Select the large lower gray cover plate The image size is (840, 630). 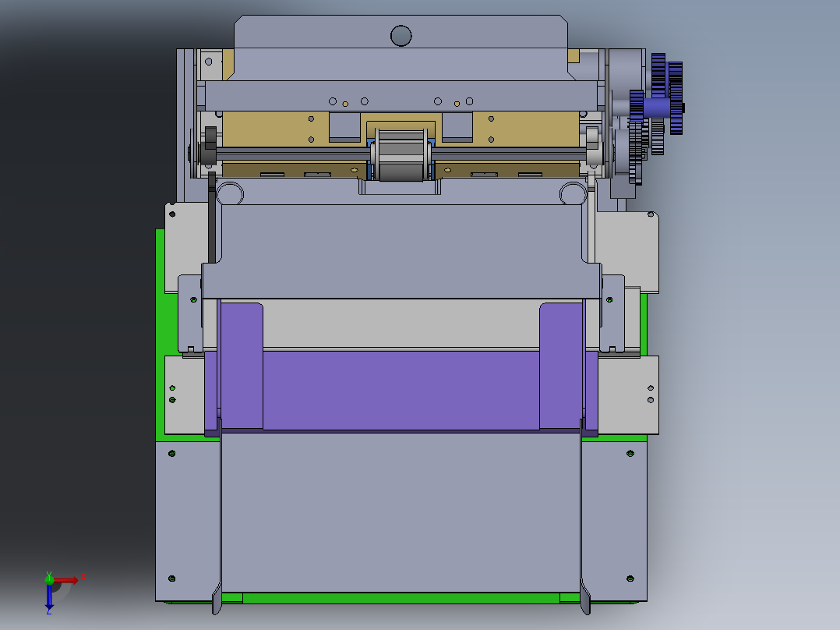(401, 512)
